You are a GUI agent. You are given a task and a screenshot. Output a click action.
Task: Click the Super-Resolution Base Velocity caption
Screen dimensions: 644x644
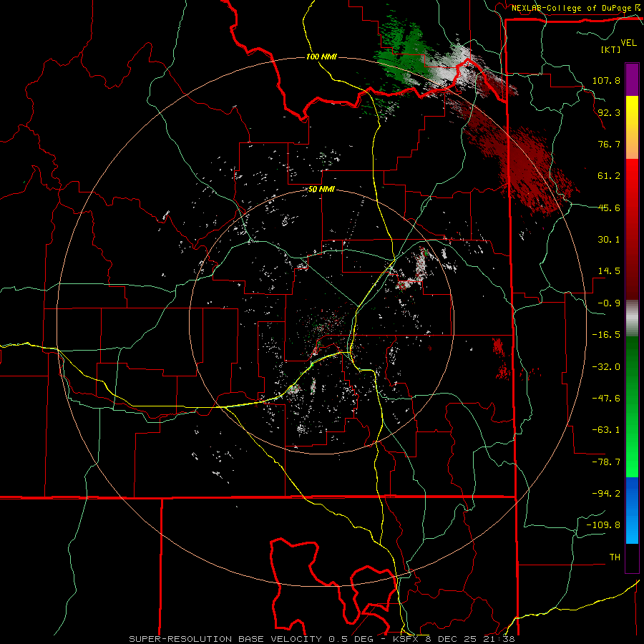point(321,639)
